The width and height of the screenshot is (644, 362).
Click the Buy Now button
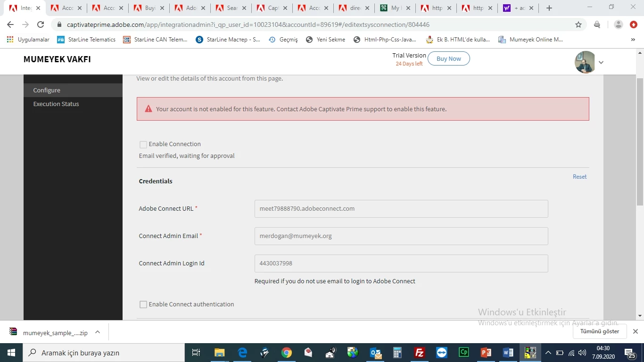pos(448,59)
